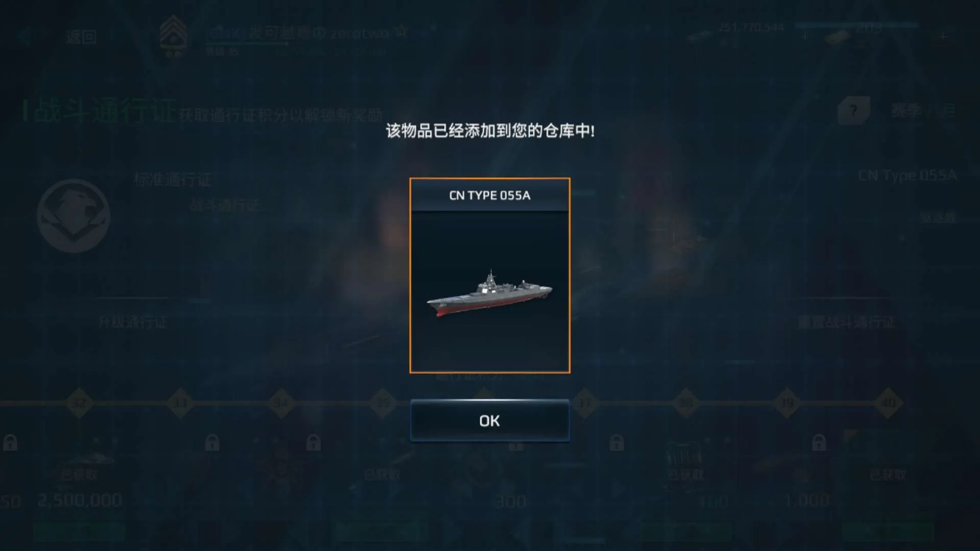Viewport: 980px width, 551px height.
Task: Click the 重置战斗通行证 reset button
Action: (847, 322)
